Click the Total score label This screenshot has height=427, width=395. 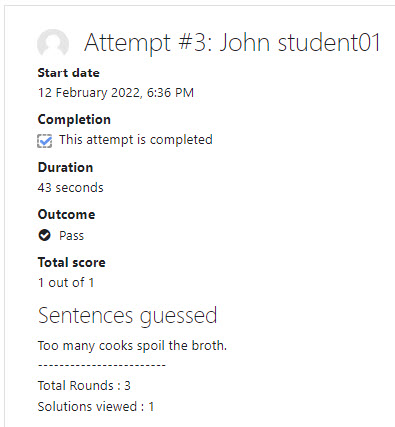72,262
